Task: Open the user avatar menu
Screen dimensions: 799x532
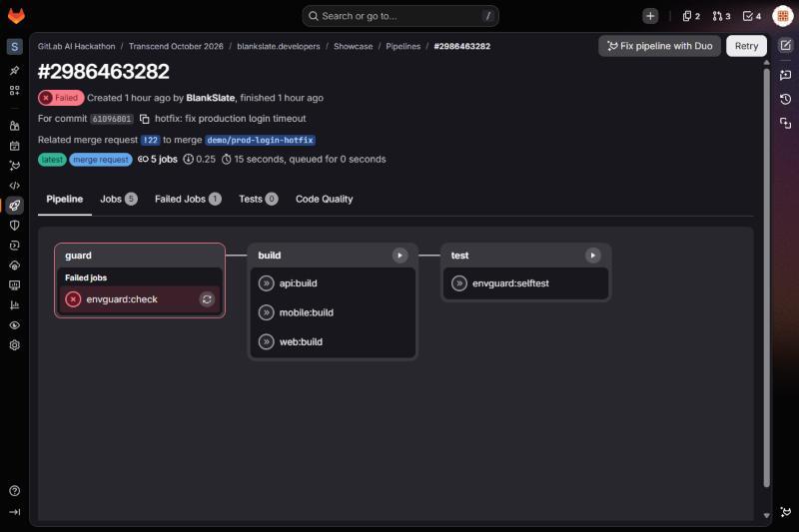Action: [783, 16]
